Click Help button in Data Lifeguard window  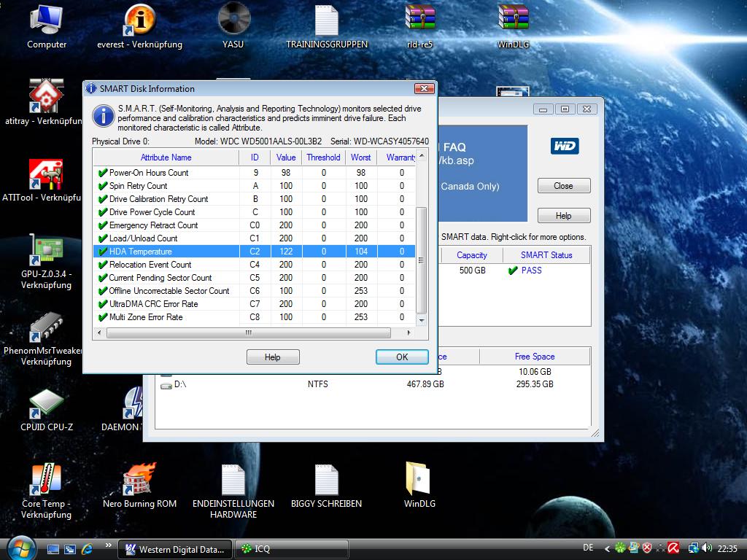coord(564,216)
